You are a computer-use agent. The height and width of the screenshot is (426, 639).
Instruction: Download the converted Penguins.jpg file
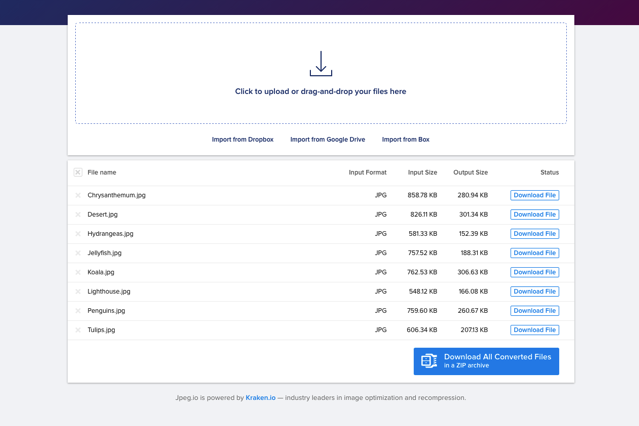pos(534,311)
